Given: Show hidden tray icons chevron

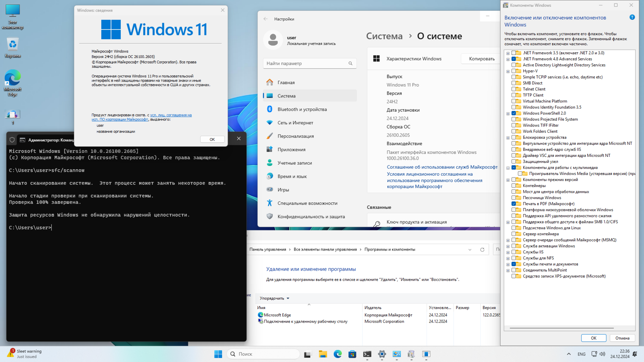Looking at the screenshot, I should [569, 354].
